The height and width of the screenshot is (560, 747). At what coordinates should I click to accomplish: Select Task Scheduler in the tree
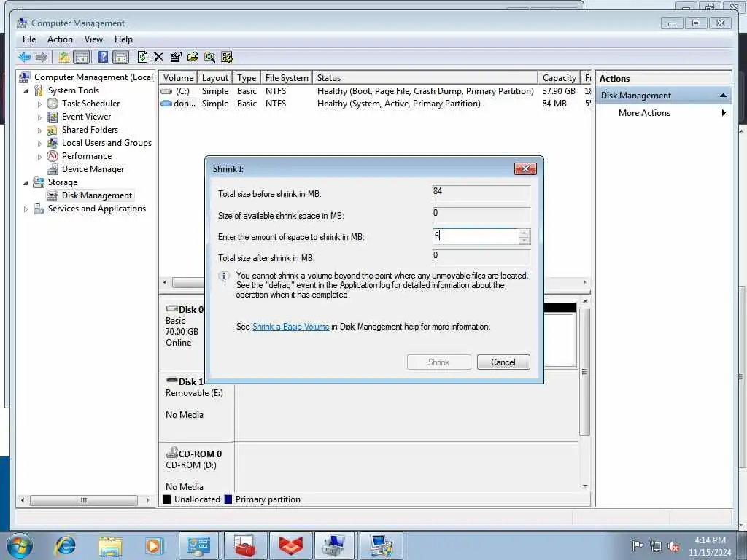coord(90,104)
